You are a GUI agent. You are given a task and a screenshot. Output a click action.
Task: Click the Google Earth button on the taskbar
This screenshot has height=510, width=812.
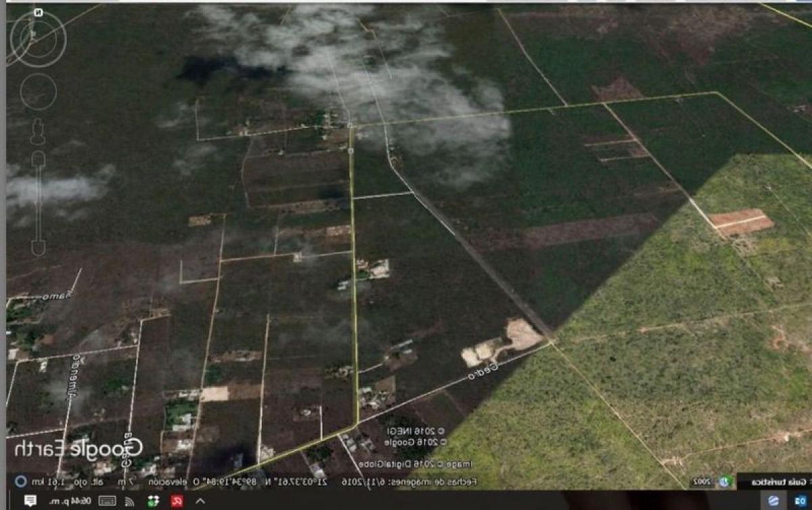pos(775,500)
